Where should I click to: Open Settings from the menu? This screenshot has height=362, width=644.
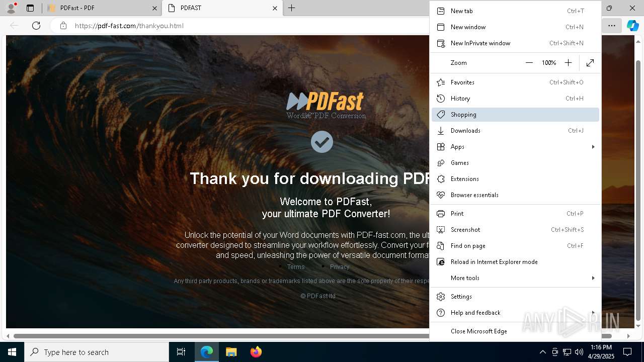(515, 297)
